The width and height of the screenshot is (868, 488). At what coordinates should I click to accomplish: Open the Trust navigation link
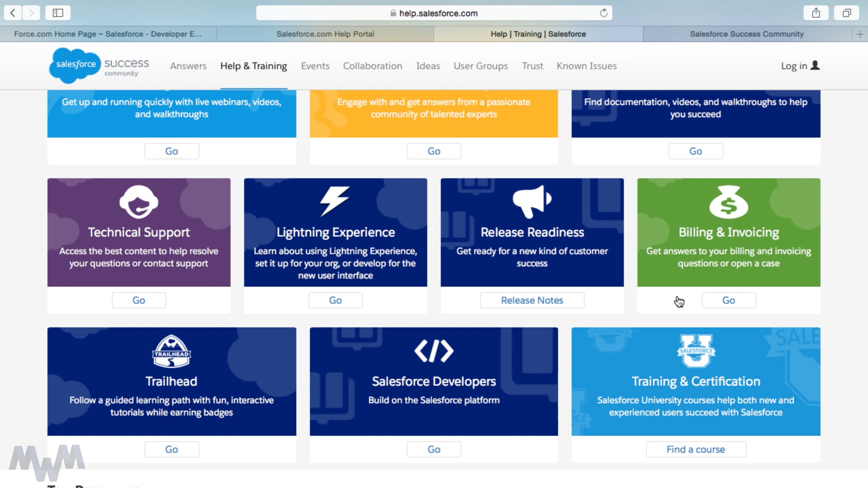532,66
